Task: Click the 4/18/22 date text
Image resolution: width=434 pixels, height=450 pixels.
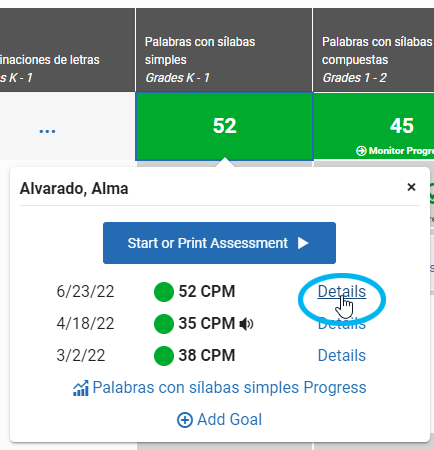Action: (x=85, y=323)
